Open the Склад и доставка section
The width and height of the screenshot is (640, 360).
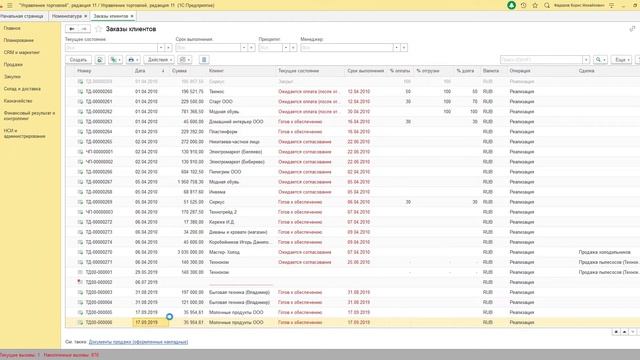[22, 89]
